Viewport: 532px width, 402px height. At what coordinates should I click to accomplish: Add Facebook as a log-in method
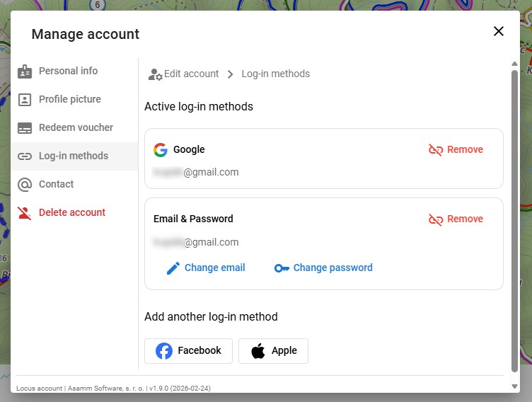coord(188,351)
